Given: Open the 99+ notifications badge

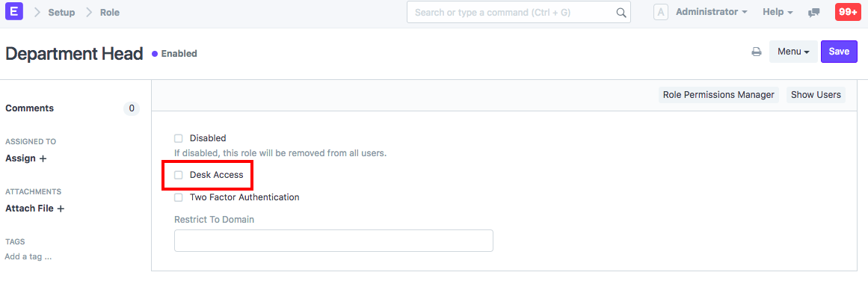Looking at the screenshot, I should click(848, 12).
